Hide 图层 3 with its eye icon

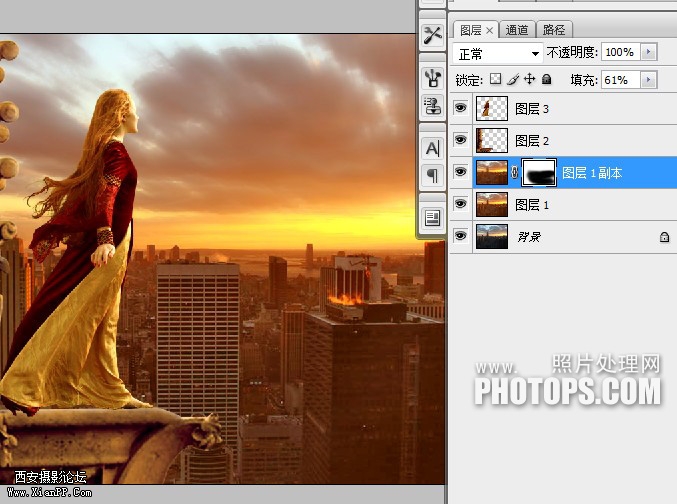pyautogui.click(x=461, y=108)
